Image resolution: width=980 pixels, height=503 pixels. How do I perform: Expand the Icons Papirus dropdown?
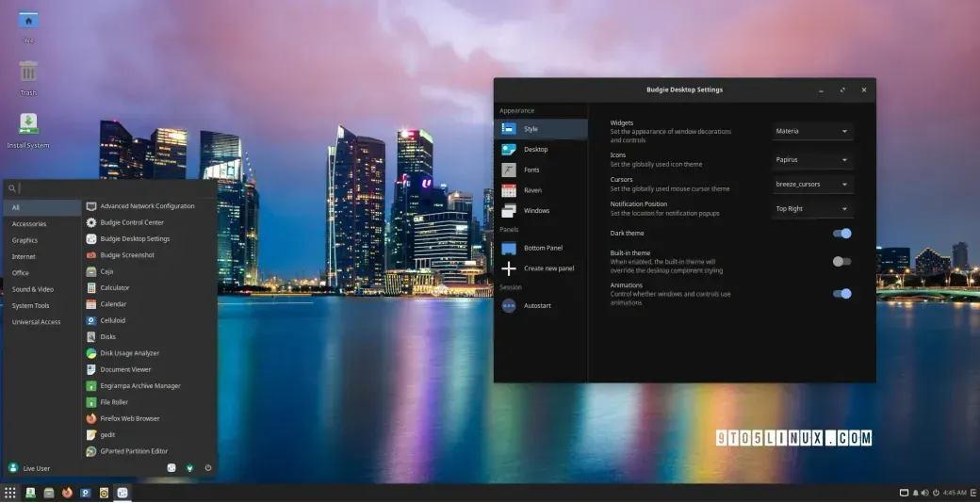pyautogui.click(x=812, y=159)
